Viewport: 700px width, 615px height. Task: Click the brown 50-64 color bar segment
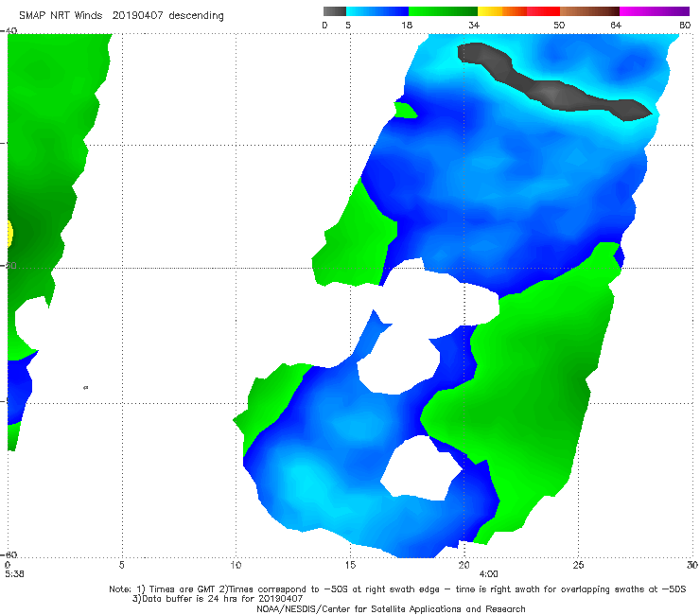click(x=589, y=11)
